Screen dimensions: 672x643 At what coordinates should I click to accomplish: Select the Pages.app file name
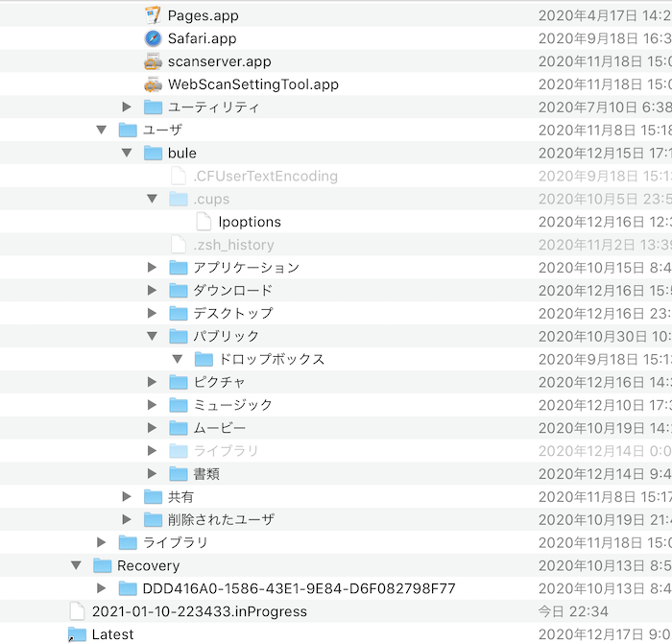204,16
